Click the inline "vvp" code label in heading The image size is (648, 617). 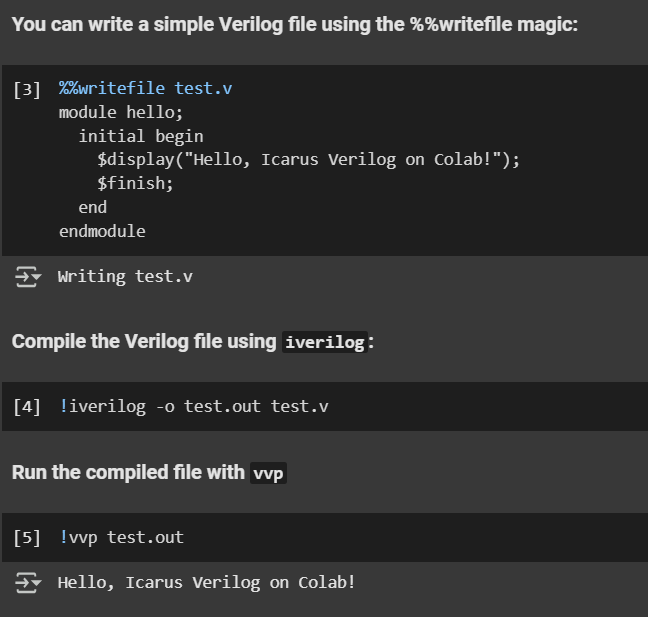click(267, 473)
